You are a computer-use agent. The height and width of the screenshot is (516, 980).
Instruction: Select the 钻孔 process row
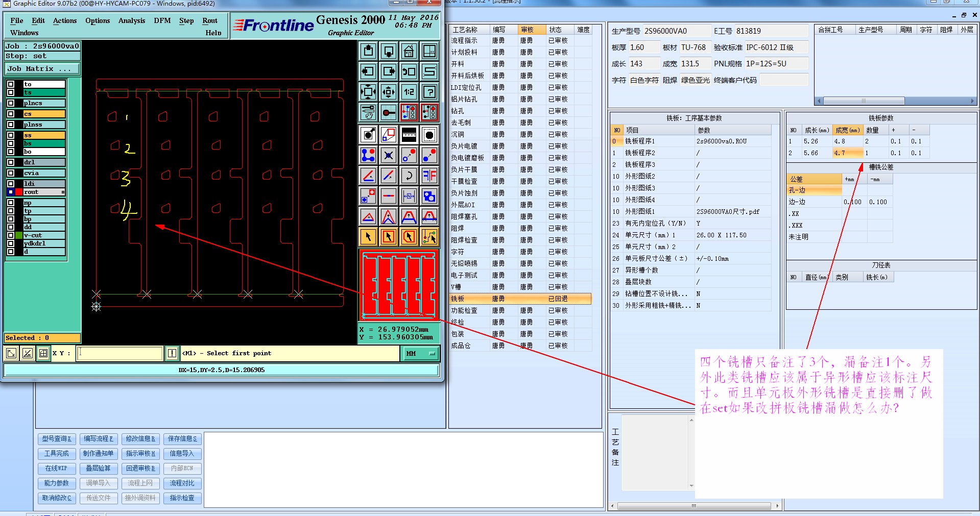520,111
